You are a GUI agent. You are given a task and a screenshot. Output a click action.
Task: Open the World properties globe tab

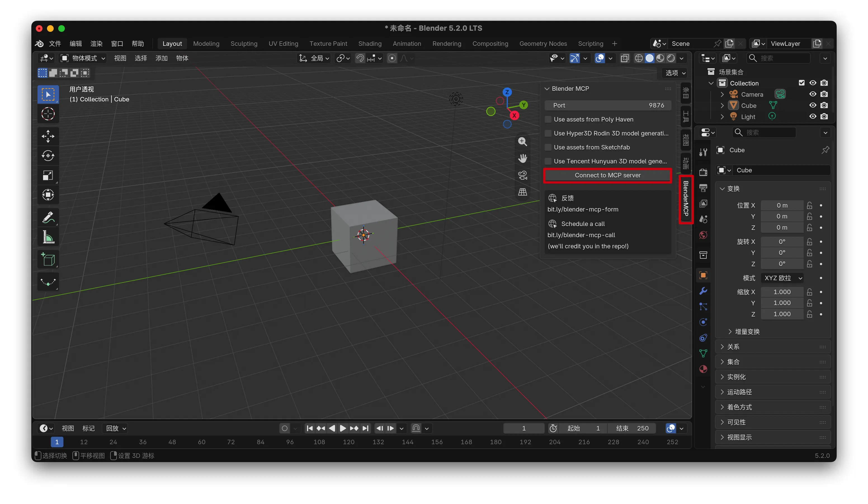pyautogui.click(x=703, y=235)
